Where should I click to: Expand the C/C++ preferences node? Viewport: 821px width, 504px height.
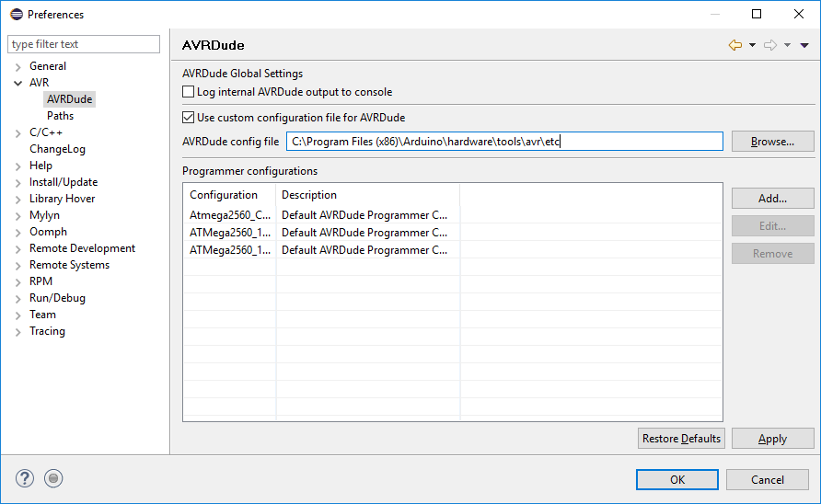click(x=17, y=133)
